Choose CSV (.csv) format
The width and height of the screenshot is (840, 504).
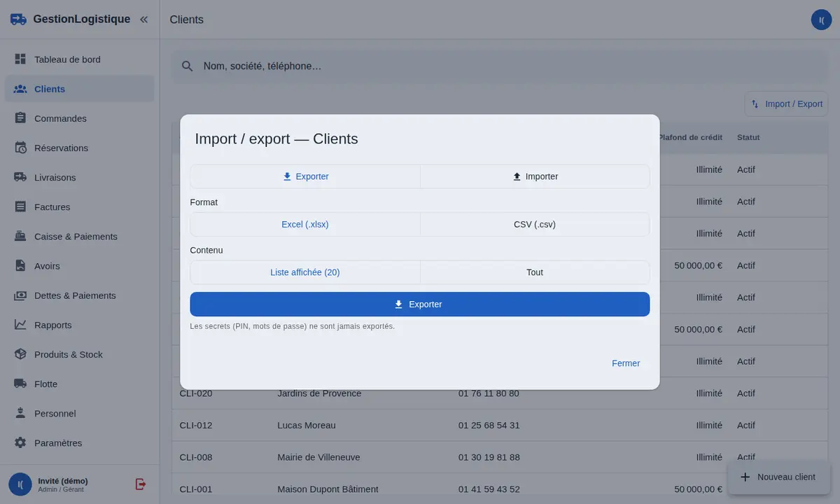pyautogui.click(x=535, y=225)
